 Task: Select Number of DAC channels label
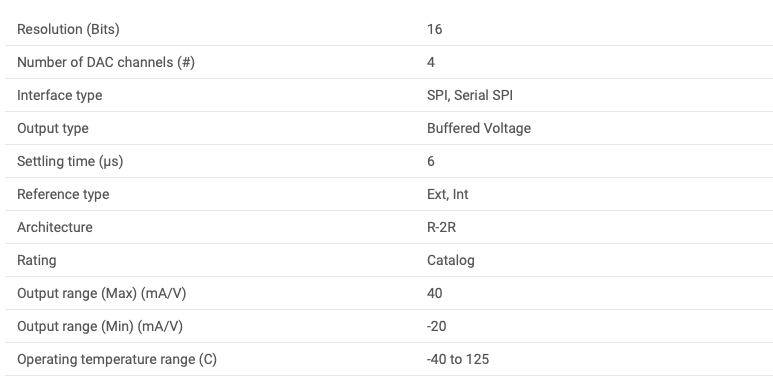(x=106, y=63)
